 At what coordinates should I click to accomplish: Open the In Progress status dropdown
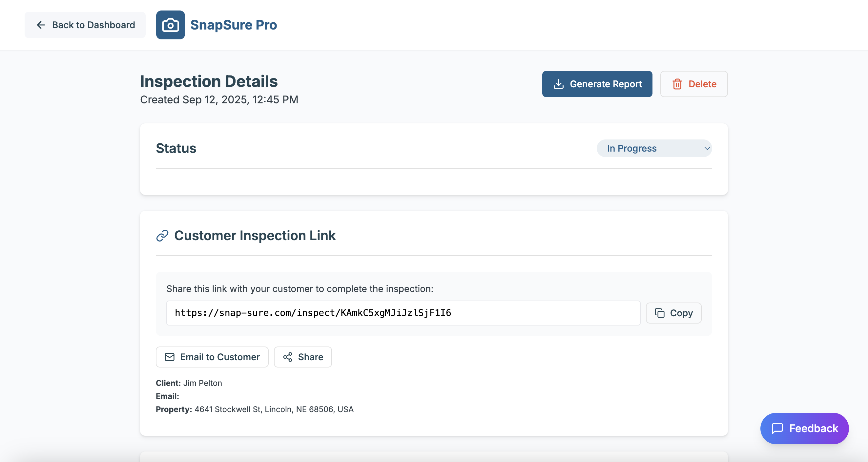(x=654, y=148)
